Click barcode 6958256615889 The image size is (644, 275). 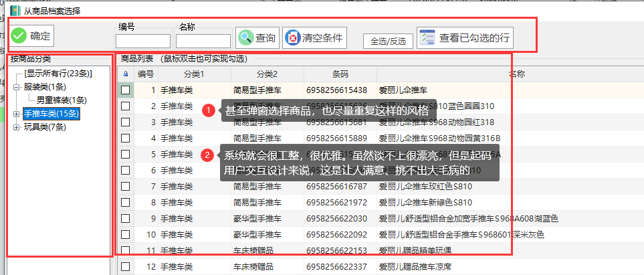(336, 138)
